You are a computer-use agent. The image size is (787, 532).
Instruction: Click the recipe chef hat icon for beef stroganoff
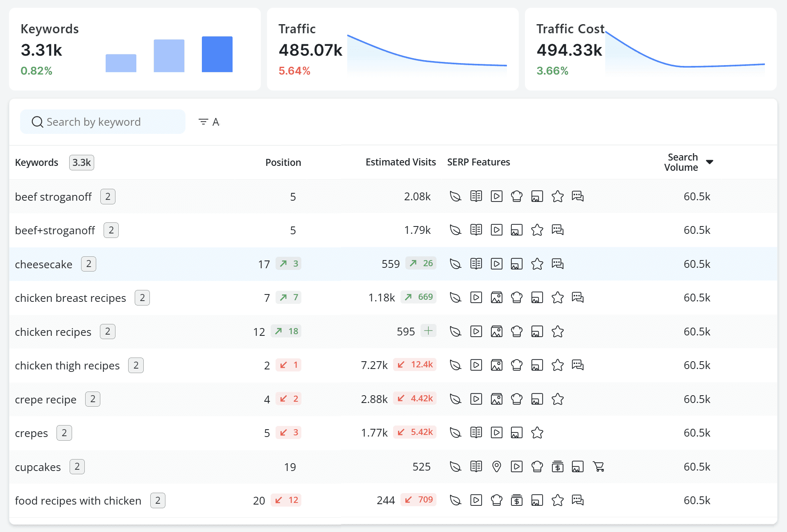[517, 197]
